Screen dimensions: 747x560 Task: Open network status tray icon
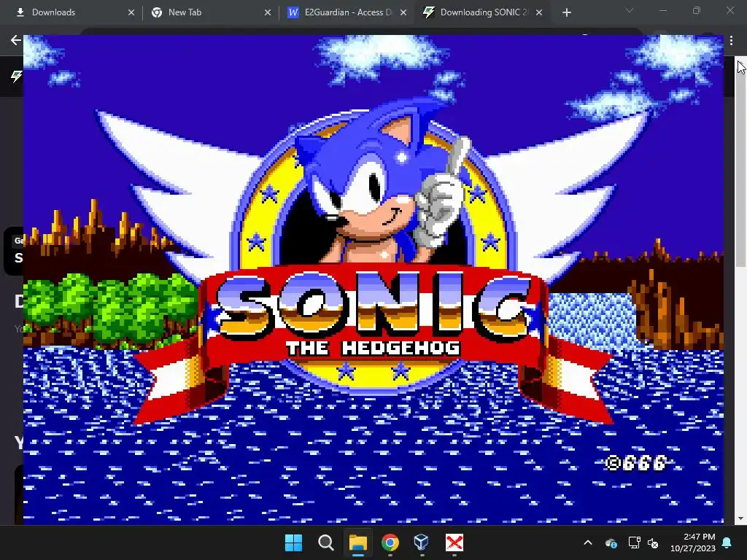click(x=634, y=542)
